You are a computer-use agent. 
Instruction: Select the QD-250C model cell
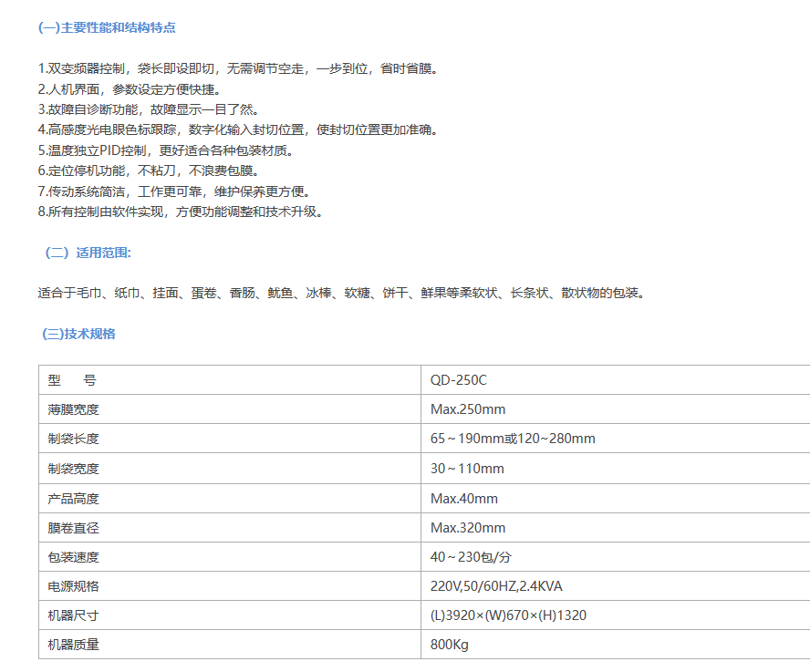465,380
